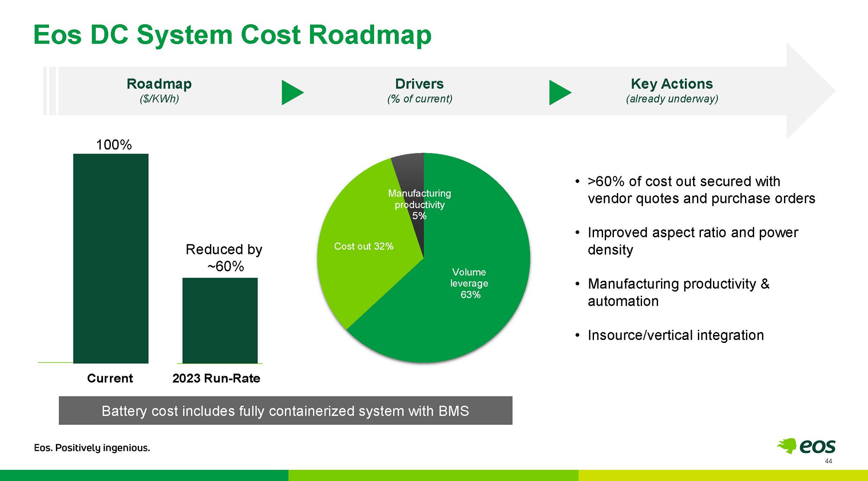Click the Current bar in chart
The image size is (868, 481).
click(111, 258)
